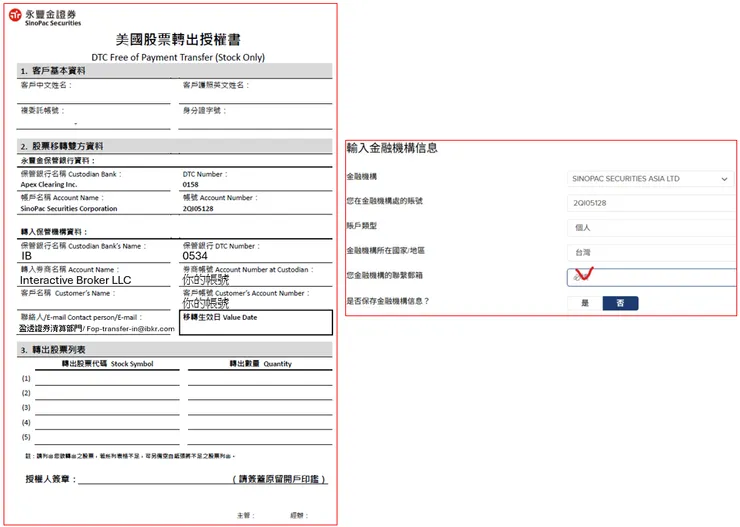Click the email Fop-transfer-in@ibkr.com
Viewport: 740px width, 527px height.
click(131, 329)
